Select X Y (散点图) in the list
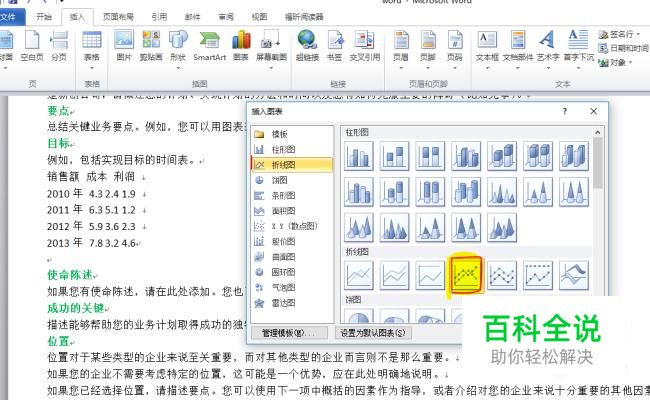The width and height of the screenshot is (650, 400). 292,226
